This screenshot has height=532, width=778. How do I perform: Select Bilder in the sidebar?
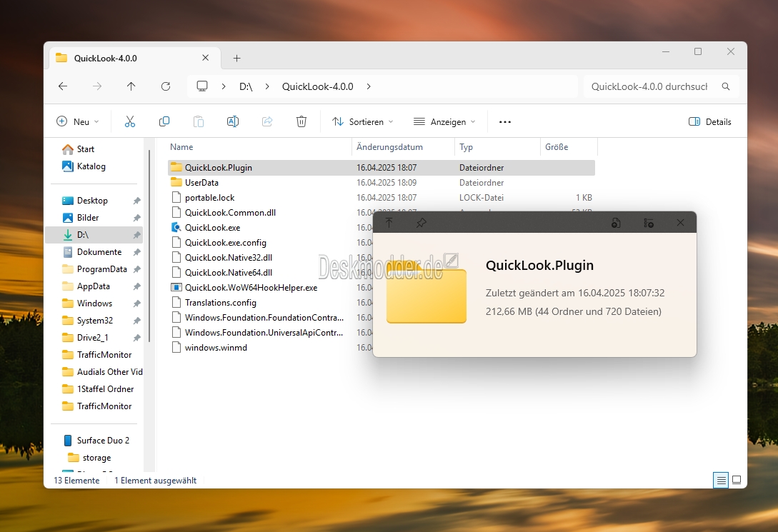tap(94, 218)
